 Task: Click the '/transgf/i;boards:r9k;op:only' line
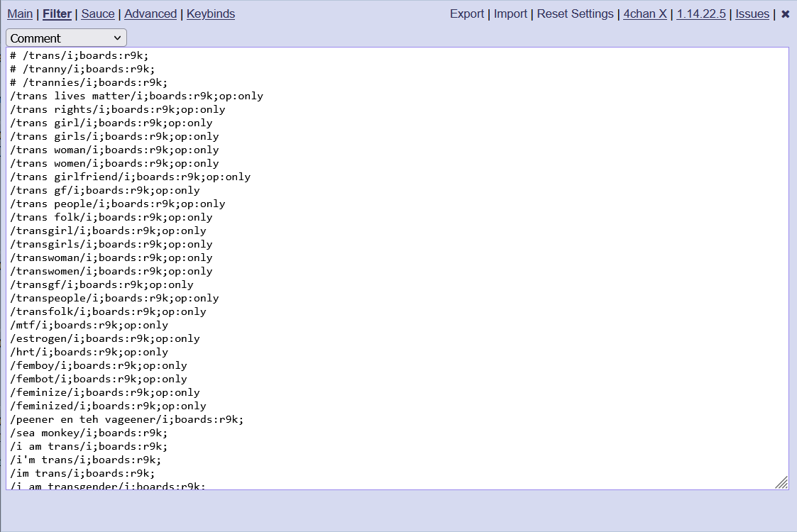(x=101, y=284)
